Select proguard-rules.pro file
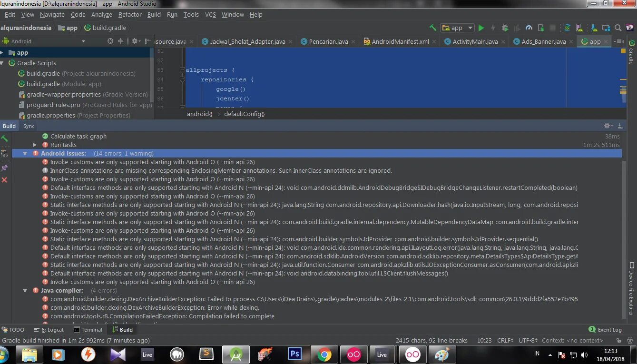This screenshot has width=637, height=364. (x=85, y=105)
